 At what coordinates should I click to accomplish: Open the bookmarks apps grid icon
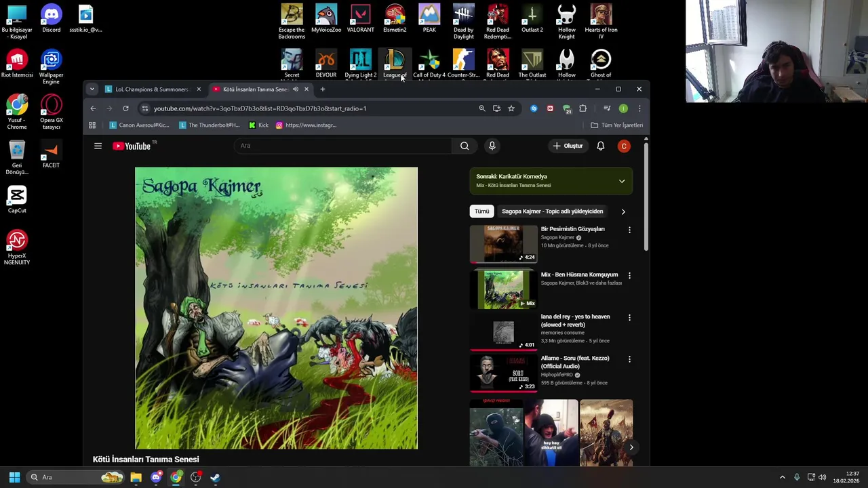click(92, 125)
